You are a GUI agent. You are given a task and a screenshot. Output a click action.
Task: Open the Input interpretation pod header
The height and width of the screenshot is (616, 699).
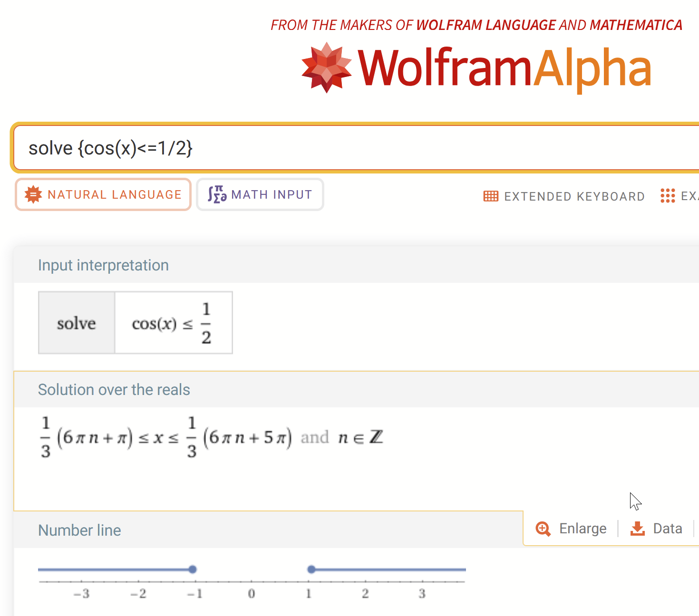[x=104, y=265]
